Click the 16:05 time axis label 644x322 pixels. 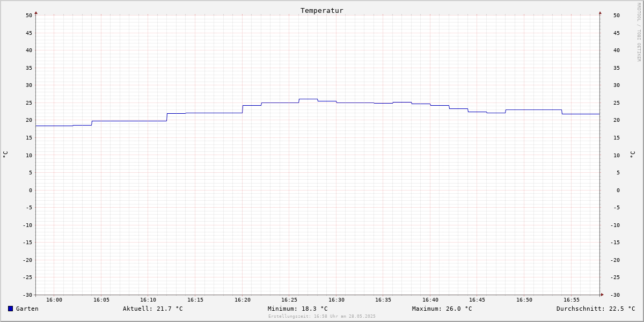101,299
